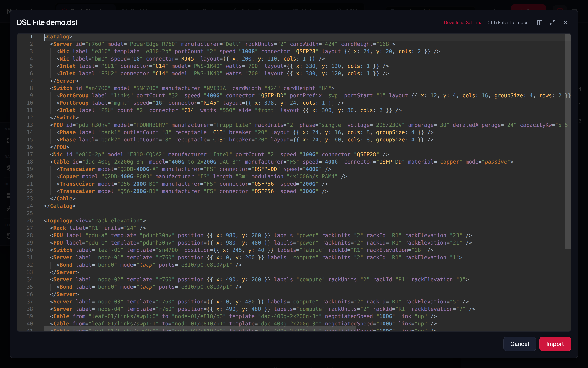Screen dimensions: 588x368
Task: Click the "swp" portPrefix value
Action: click(333, 96)
